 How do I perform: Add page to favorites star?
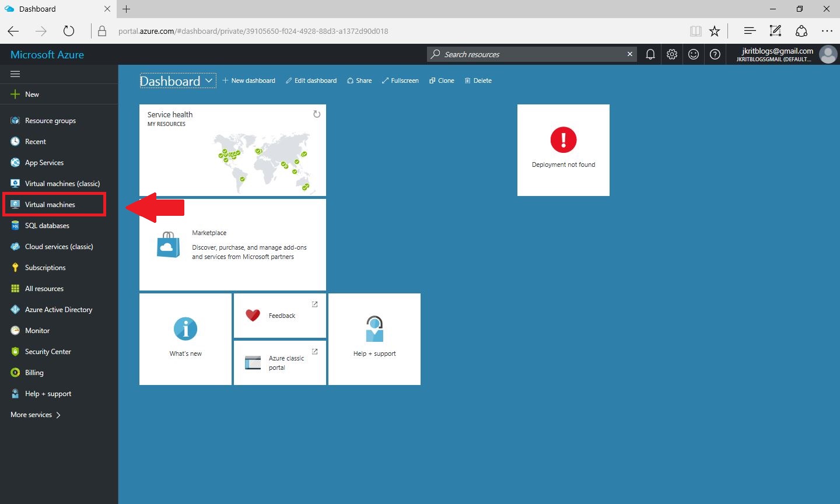coord(715,31)
